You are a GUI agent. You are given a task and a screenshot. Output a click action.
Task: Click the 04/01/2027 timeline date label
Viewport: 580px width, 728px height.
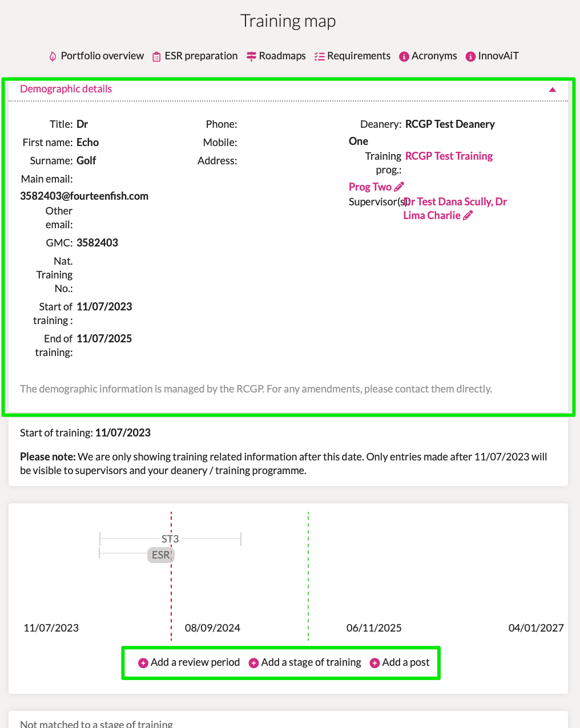[x=536, y=628]
